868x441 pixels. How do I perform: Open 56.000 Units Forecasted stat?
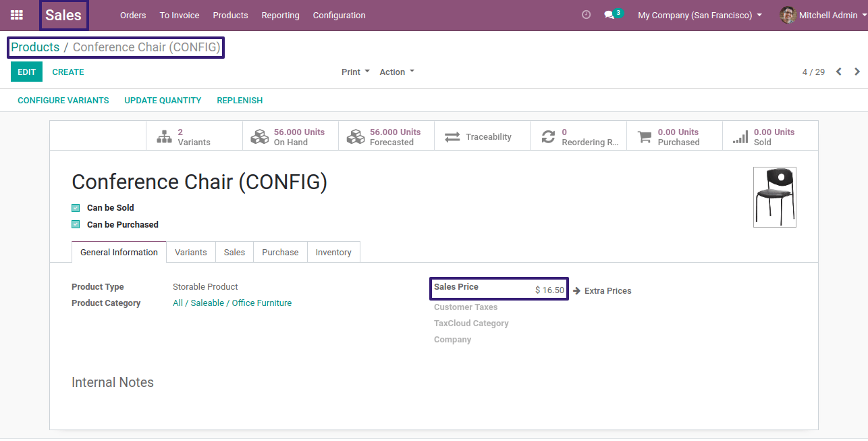[386, 136]
